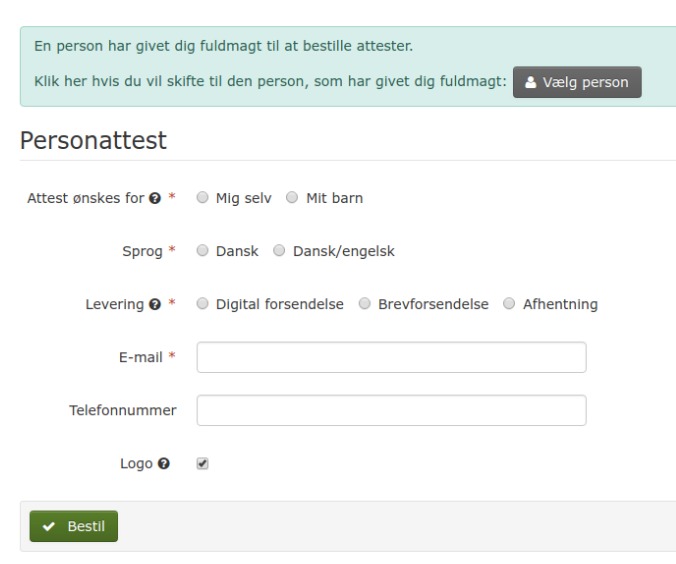The height and width of the screenshot is (564, 676).
Task: Click the Personattest page heading
Action: (93, 140)
